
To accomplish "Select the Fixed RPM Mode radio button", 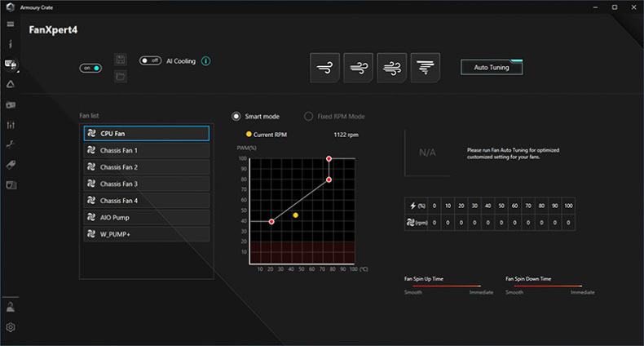I will coord(308,117).
